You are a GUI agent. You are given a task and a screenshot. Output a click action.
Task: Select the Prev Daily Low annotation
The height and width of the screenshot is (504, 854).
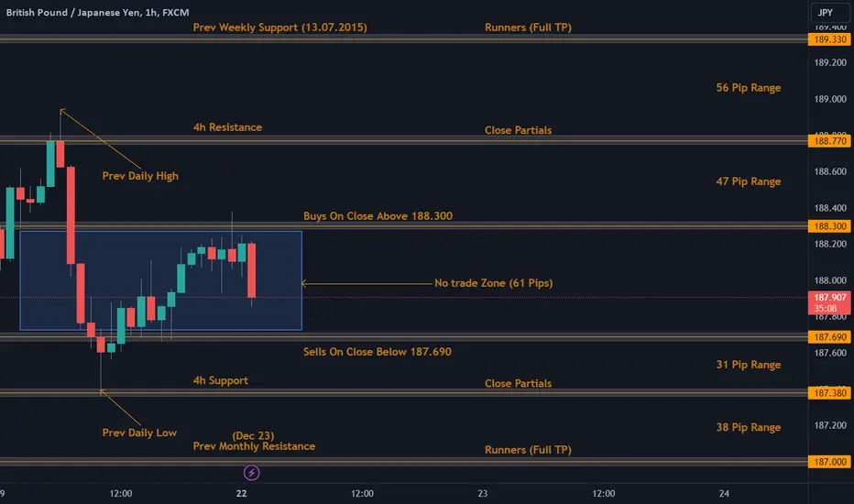(139, 433)
